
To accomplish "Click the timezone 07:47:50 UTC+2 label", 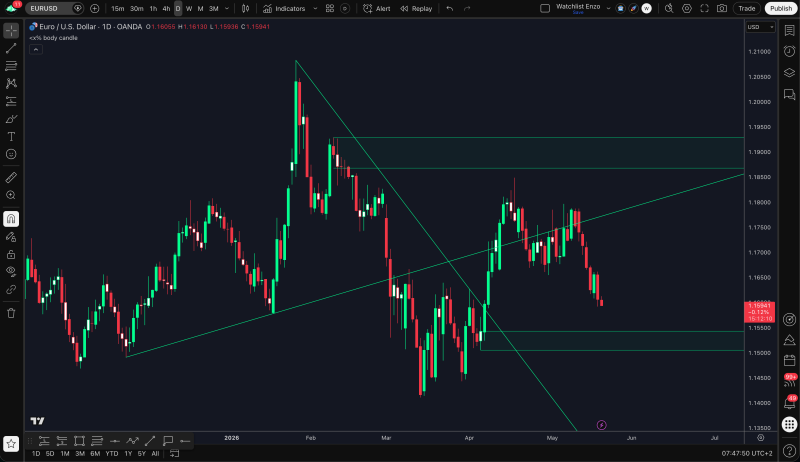I will (x=746, y=453).
